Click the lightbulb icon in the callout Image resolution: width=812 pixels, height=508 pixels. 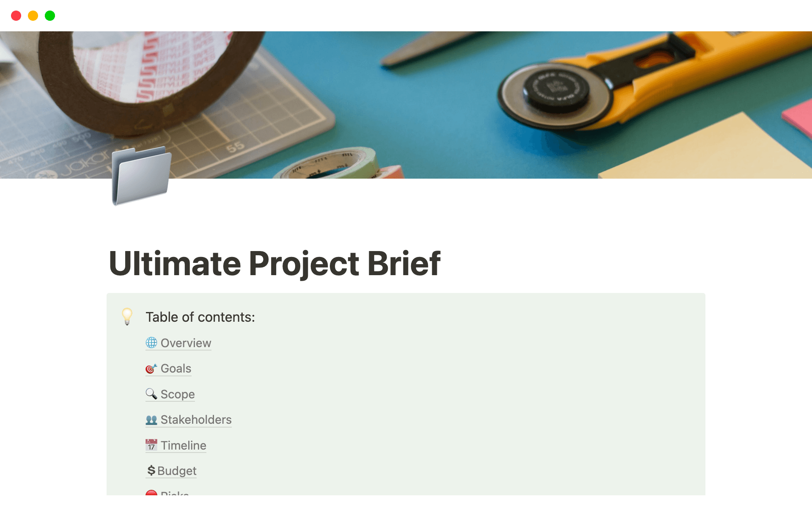coord(127,317)
